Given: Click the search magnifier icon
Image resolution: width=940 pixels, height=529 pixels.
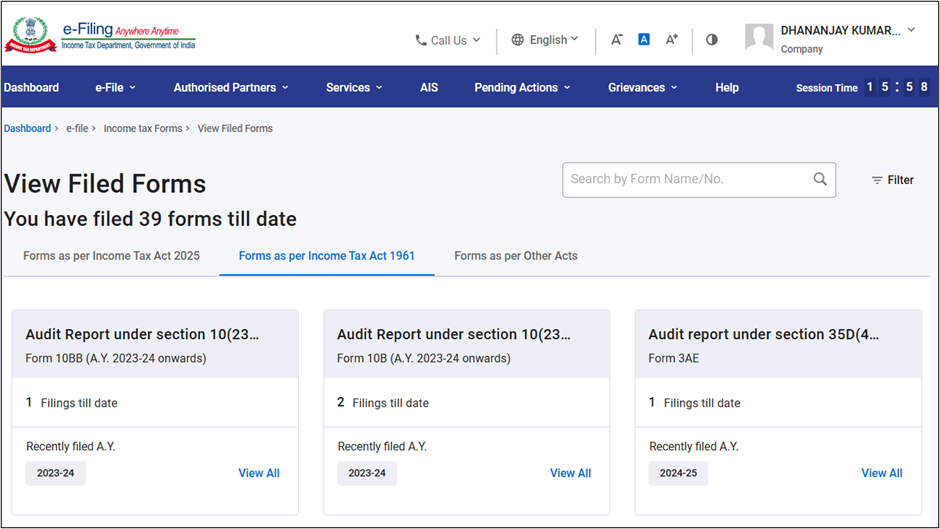Looking at the screenshot, I should click(x=820, y=179).
